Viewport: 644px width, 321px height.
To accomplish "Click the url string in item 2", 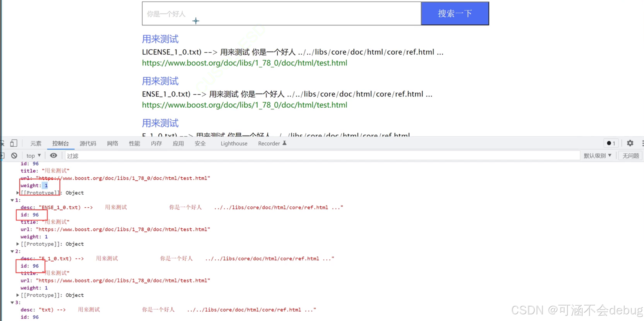I will pos(123,281).
